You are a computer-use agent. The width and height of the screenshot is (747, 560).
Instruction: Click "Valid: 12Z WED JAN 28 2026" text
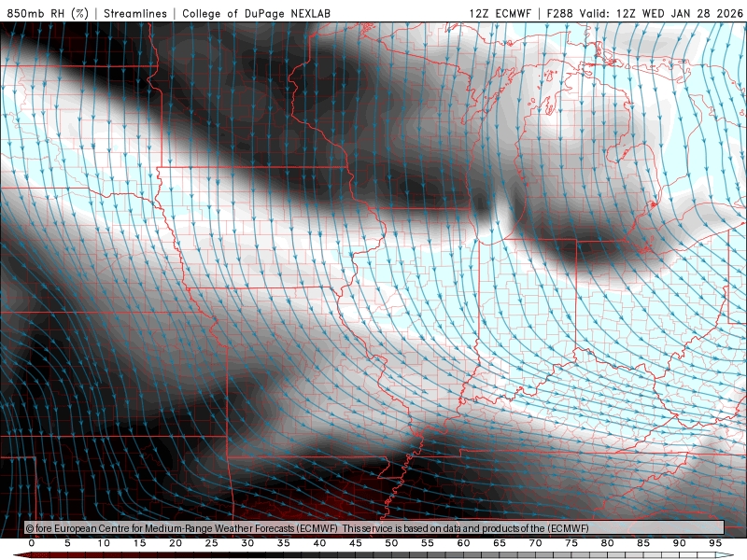tap(661, 13)
